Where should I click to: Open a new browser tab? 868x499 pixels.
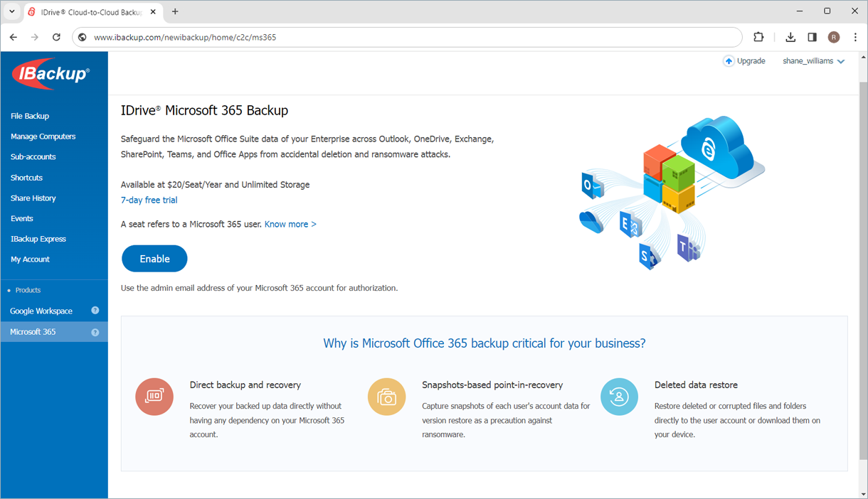pyautogui.click(x=175, y=11)
